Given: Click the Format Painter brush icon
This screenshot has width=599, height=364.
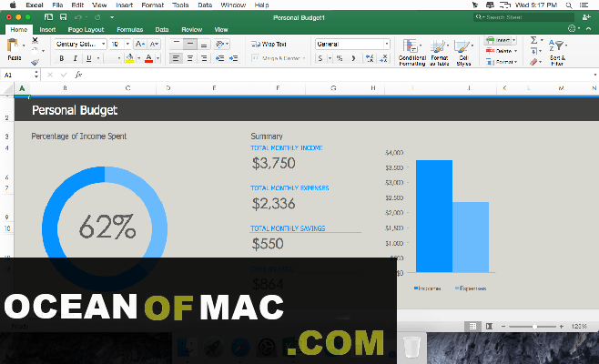Looking at the screenshot, I should click(35, 62).
